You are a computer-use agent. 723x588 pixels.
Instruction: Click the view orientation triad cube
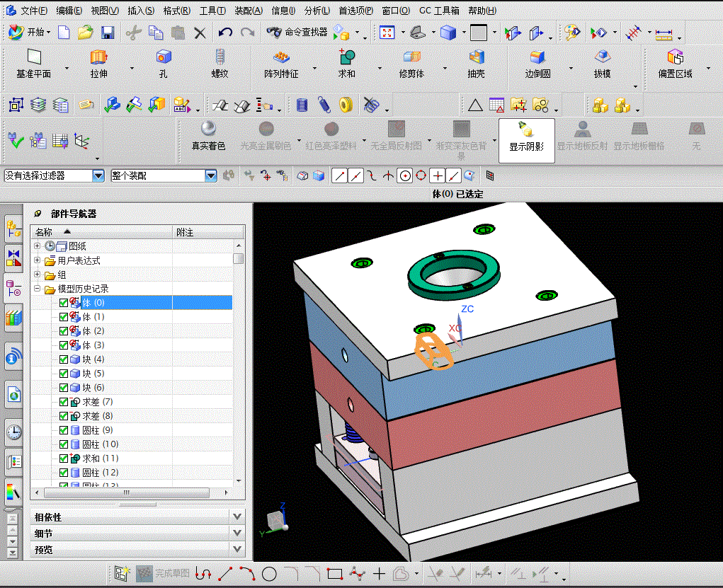277,521
